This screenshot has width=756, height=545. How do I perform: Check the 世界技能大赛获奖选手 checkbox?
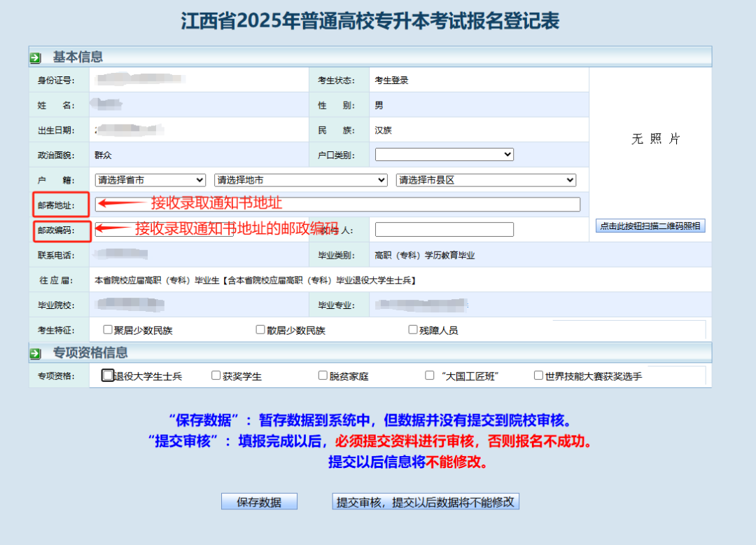537,375
